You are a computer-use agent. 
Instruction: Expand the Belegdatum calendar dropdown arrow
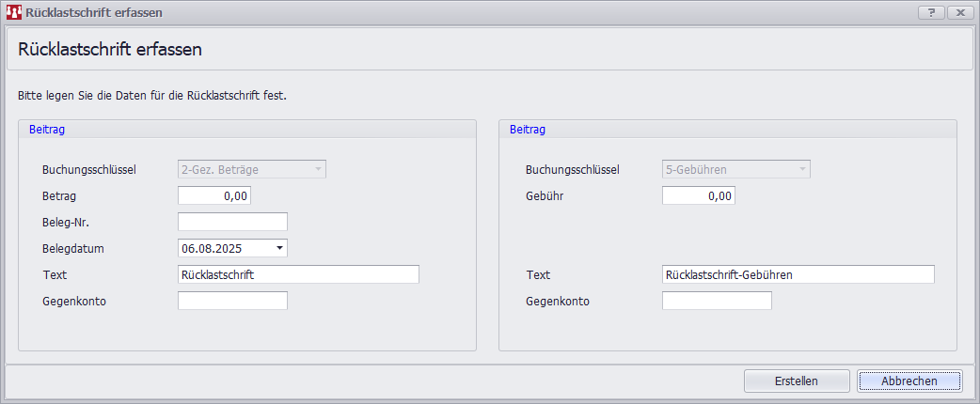tap(279, 248)
